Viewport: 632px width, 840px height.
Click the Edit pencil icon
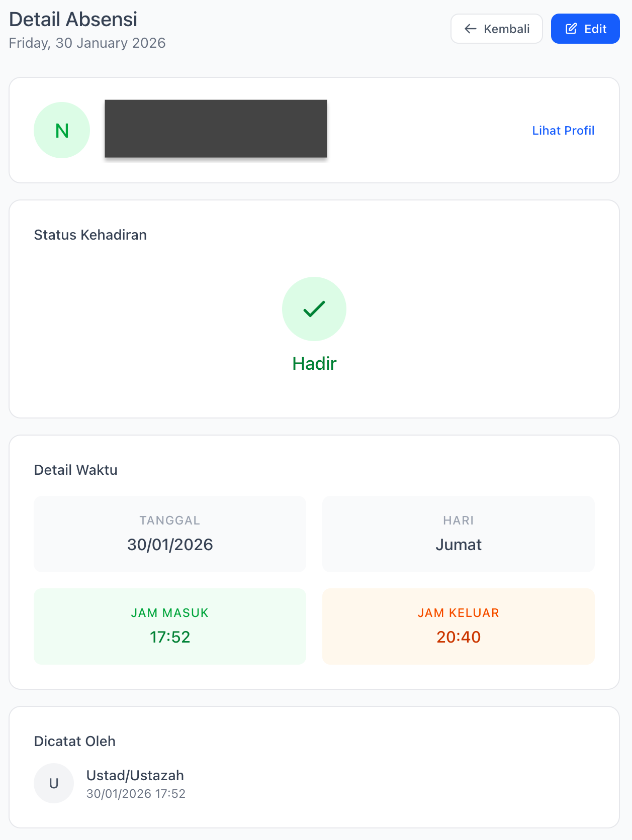tap(571, 29)
